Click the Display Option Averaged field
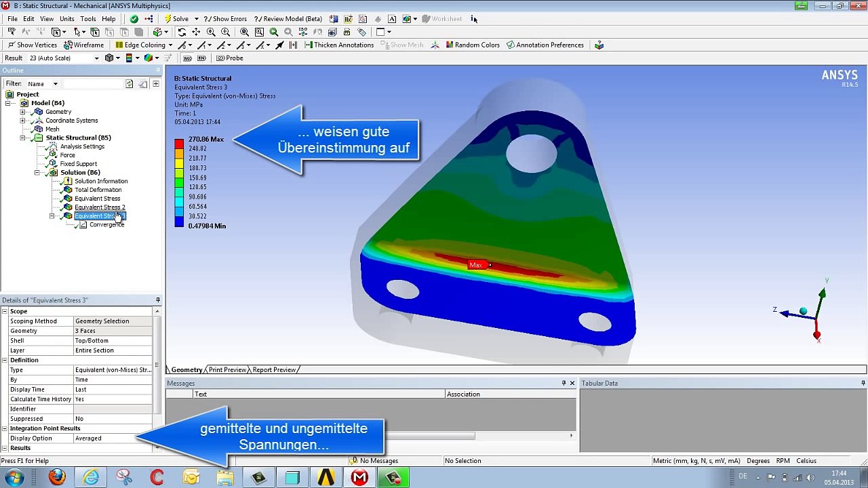The height and width of the screenshot is (488, 868). click(113, 438)
